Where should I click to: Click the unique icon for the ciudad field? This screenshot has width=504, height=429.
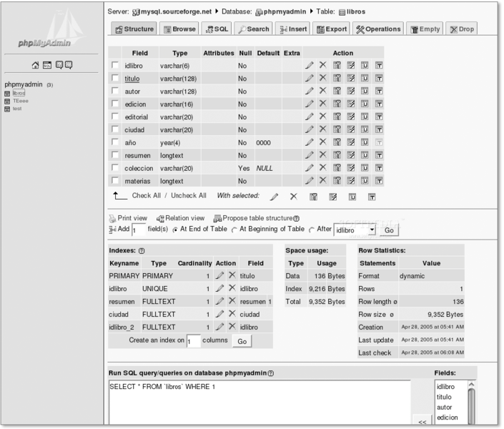tap(365, 129)
